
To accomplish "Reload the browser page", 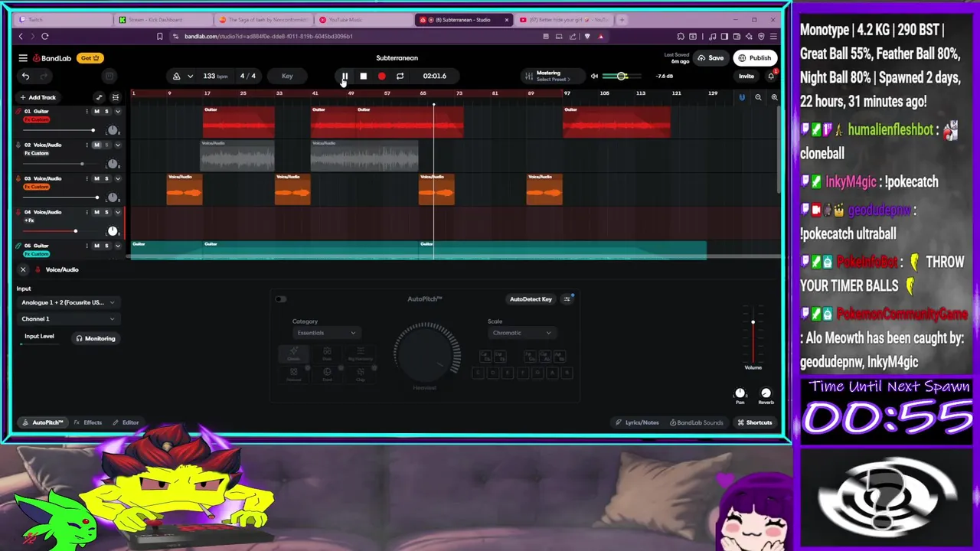I will (45, 36).
